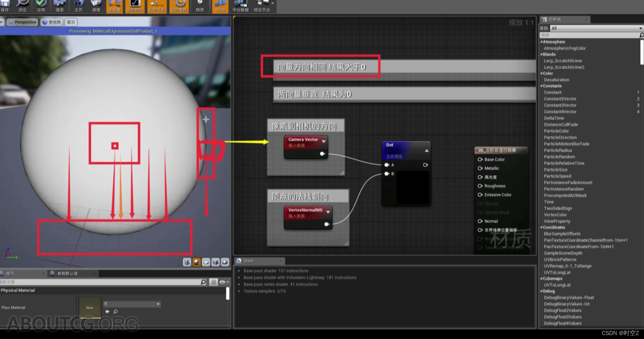This screenshot has height=339, width=644.
Task: Click the 清理 (Clean Up) toolbar icon
Action: pos(96,5)
